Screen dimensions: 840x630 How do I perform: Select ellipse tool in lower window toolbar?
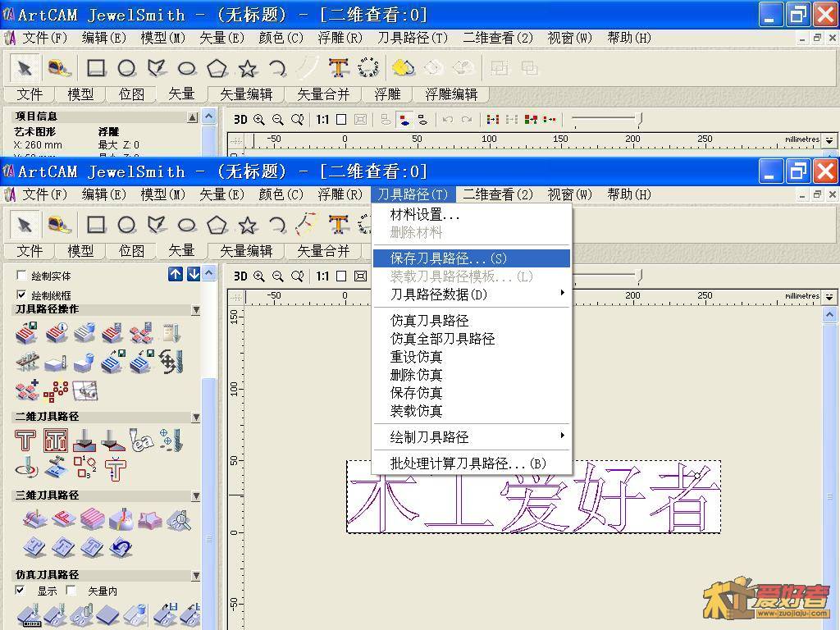point(186,225)
